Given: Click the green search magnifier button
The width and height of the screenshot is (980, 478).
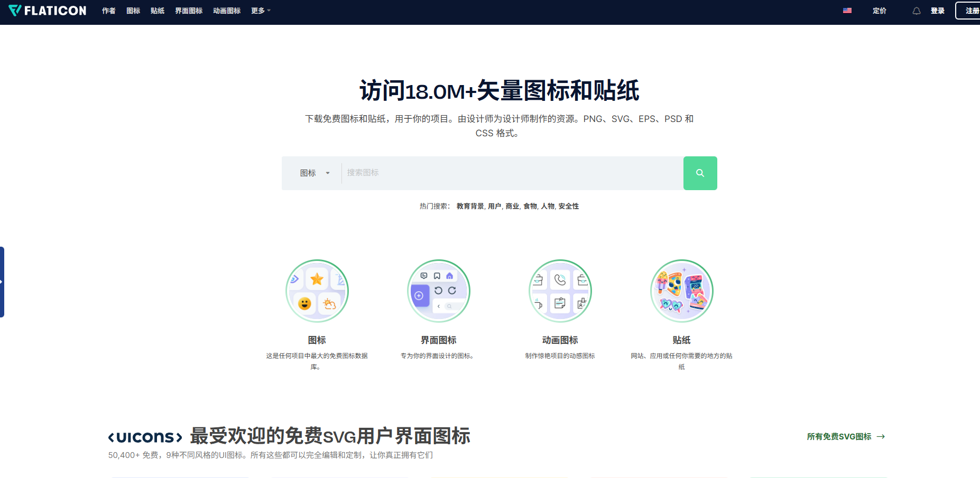Looking at the screenshot, I should click(700, 173).
